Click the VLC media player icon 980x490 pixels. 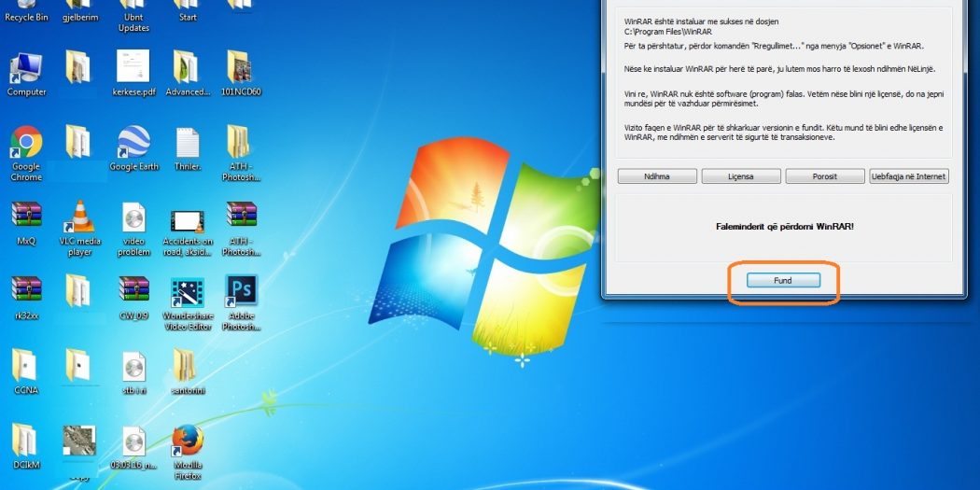tap(79, 217)
